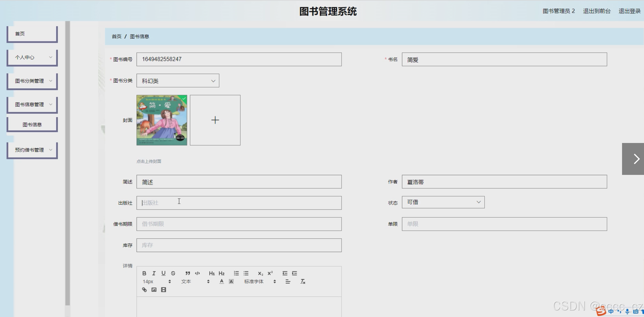The height and width of the screenshot is (317, 644).
Task: Insert a video using the film icon
Action: [x=163, y=290]
